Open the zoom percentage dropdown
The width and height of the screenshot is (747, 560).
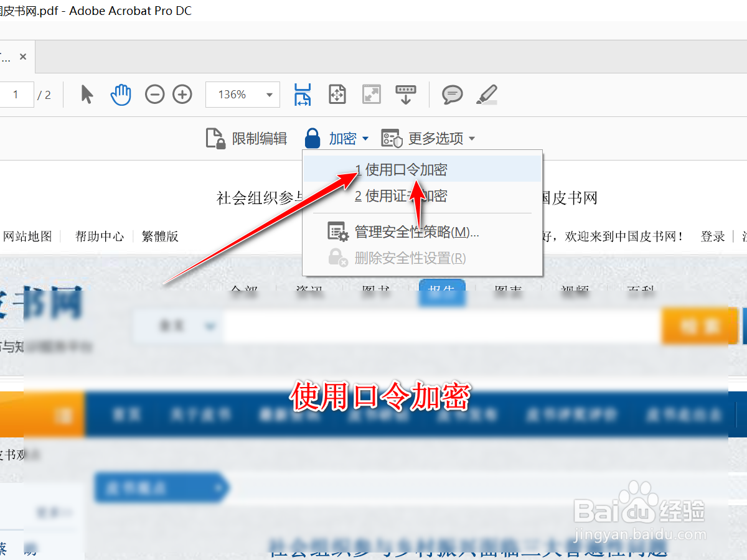[x=269, y=94]
